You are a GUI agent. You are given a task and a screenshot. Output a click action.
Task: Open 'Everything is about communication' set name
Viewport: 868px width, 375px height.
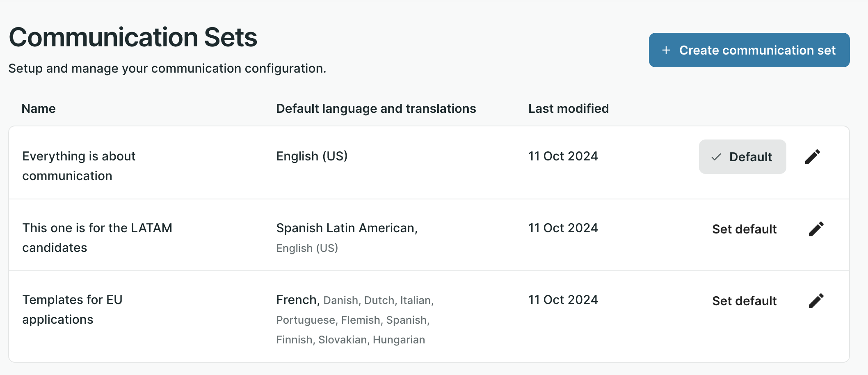point(79,166)
